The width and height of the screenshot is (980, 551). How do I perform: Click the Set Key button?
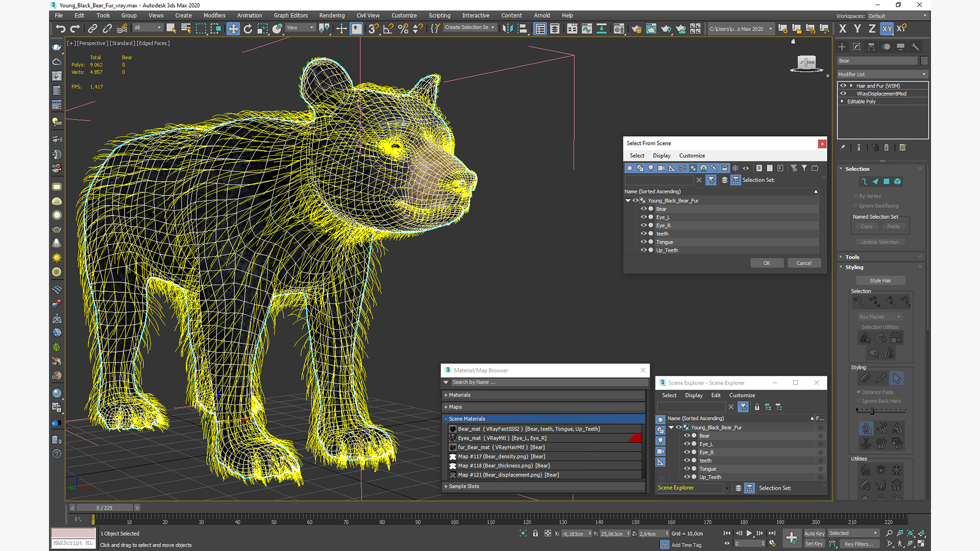coord(814,544)
